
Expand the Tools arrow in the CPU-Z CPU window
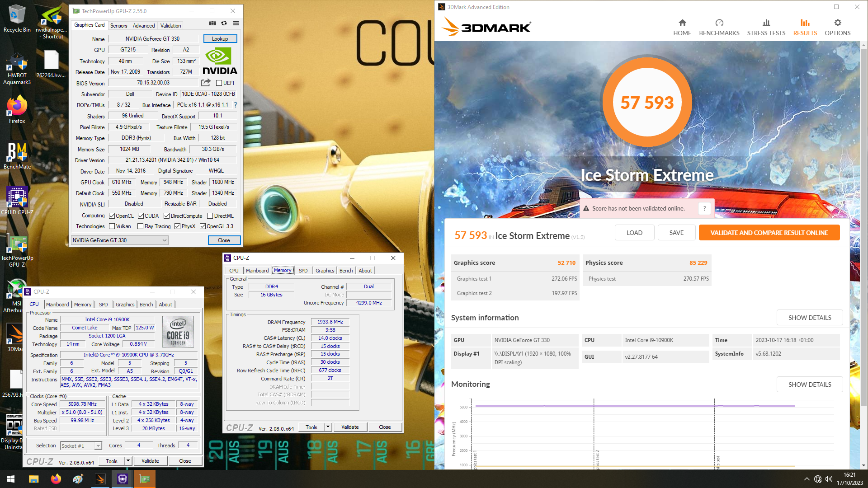coord(128,461)
